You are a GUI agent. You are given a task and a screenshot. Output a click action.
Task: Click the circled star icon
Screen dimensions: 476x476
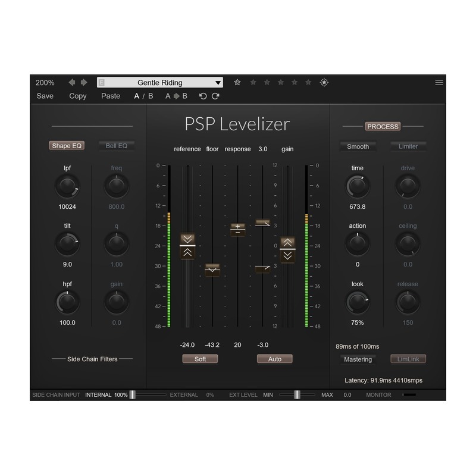(324, 82)
